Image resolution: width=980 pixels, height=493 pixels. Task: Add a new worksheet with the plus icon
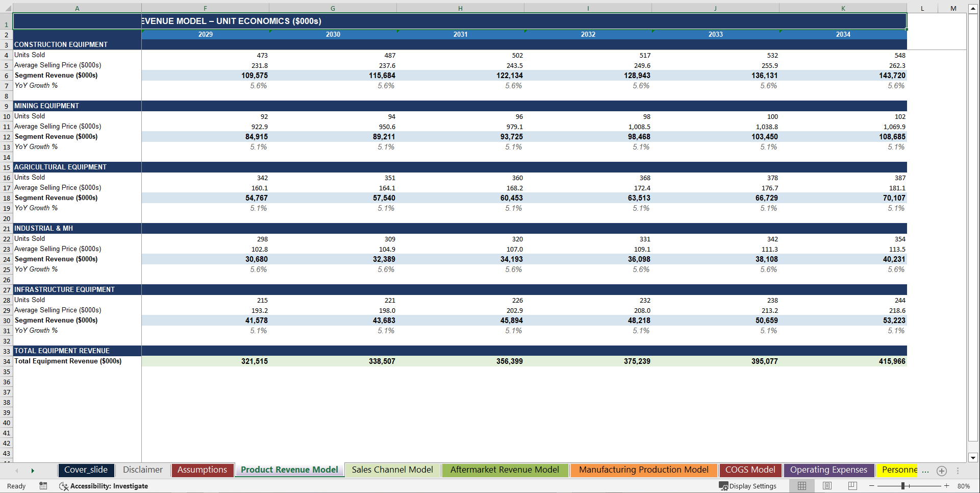pyautogui.click(x=942, y=471)
